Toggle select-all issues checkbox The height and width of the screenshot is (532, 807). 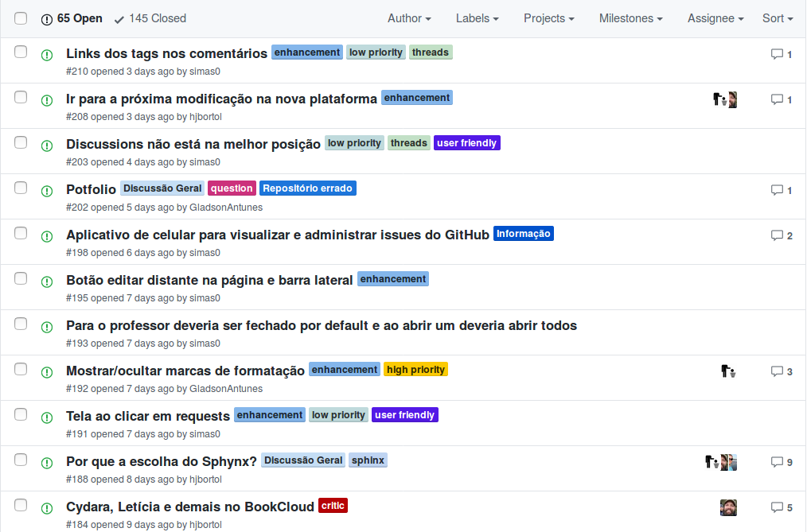coord(21,18)
